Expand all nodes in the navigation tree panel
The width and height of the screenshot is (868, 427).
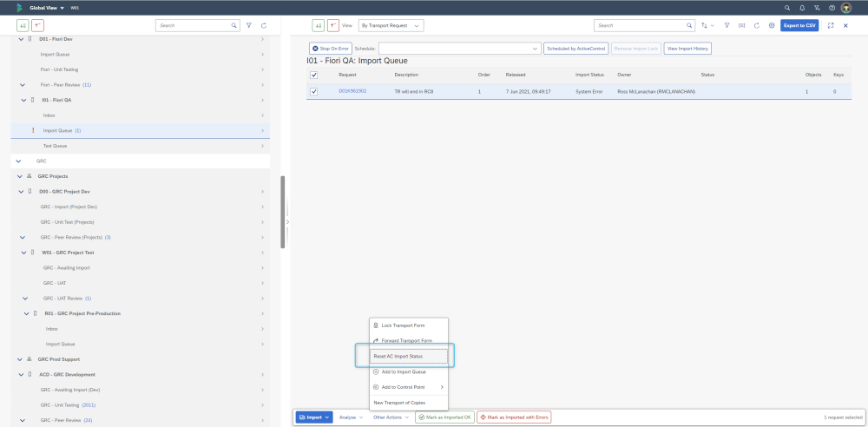coord(23,25)
